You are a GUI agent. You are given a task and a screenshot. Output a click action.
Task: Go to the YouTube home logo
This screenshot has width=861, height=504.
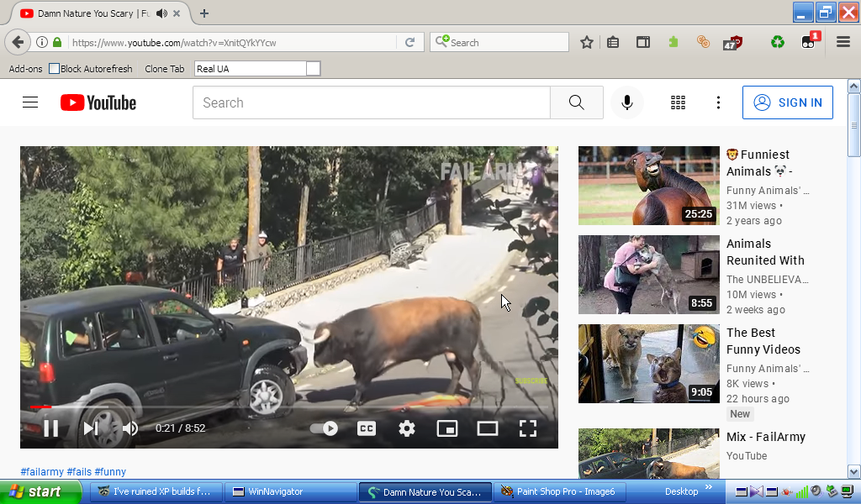(98, 102)
